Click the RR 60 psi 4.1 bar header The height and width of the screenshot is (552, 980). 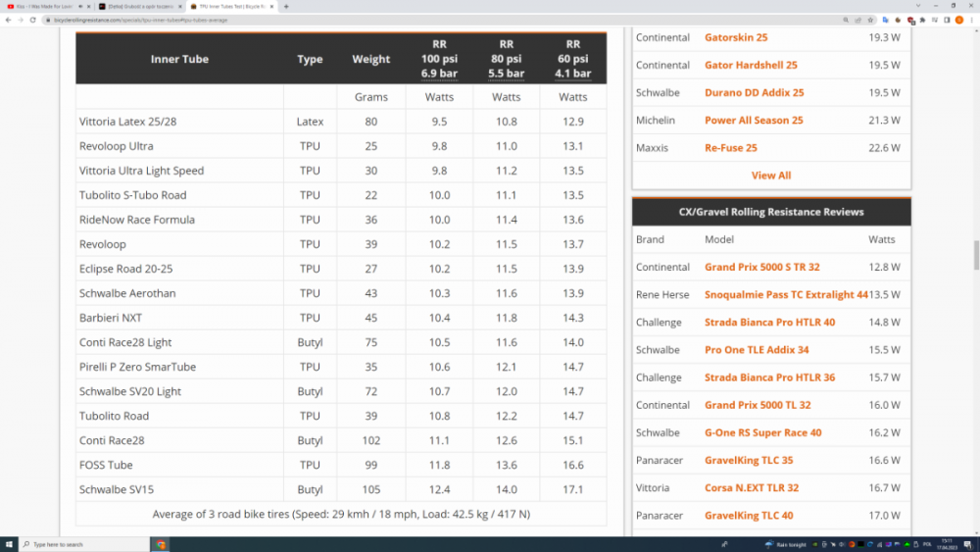(x=572, y=59)
